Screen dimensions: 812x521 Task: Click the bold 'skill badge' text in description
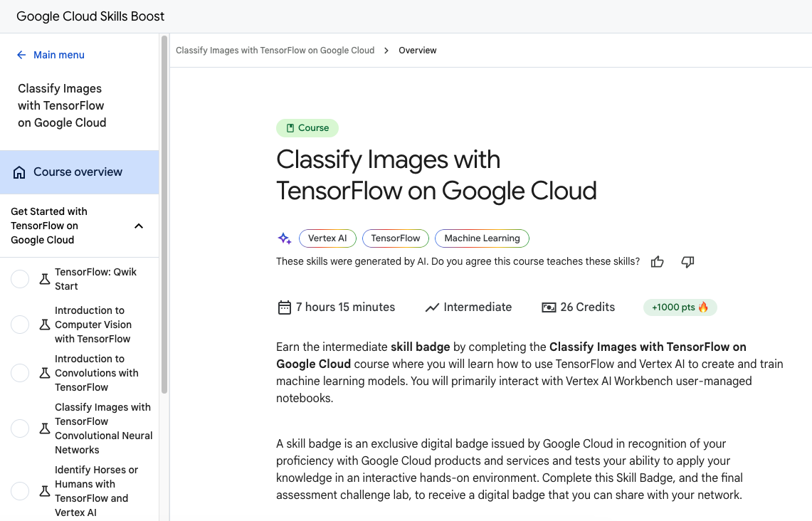(x=420, y=347)
